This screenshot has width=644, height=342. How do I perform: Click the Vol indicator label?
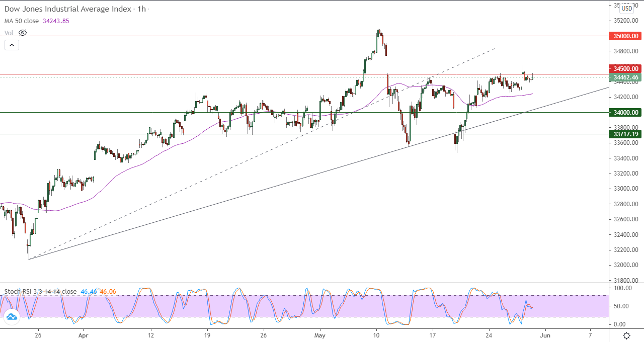point(9,33)
